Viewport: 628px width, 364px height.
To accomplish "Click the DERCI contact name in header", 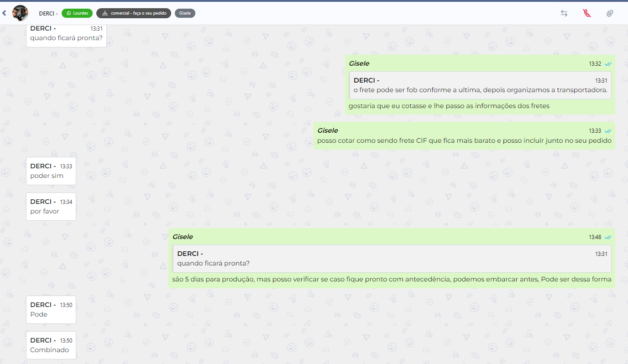I will click(x=48, y=13).
